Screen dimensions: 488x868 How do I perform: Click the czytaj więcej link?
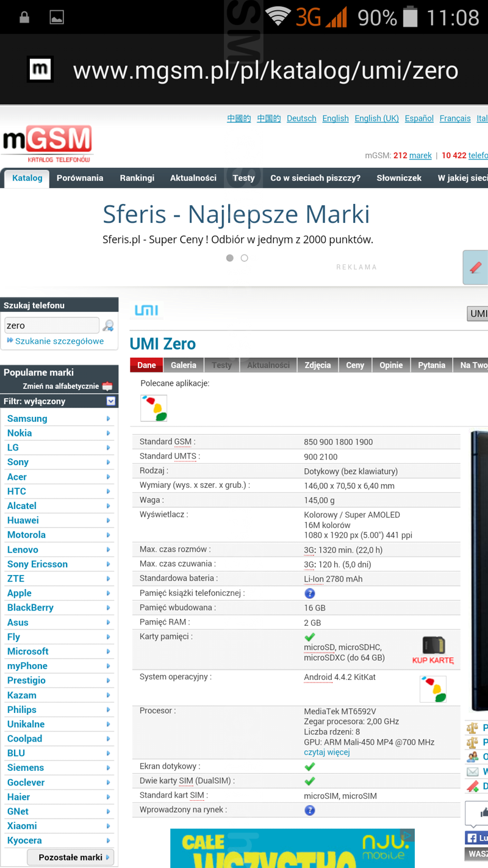(x=327, y=752)
